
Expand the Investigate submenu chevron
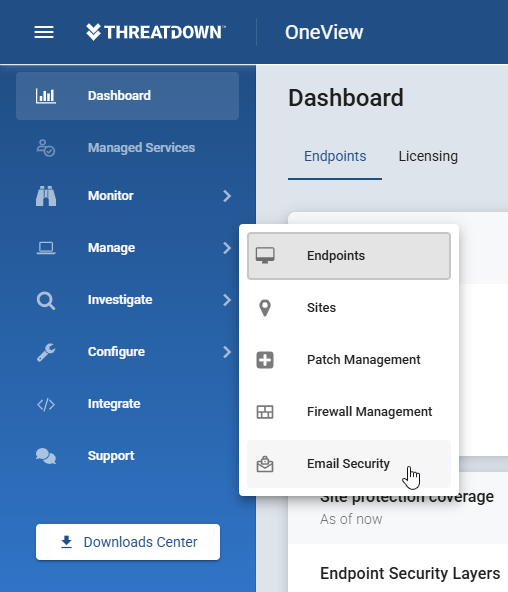pos(226,300)
